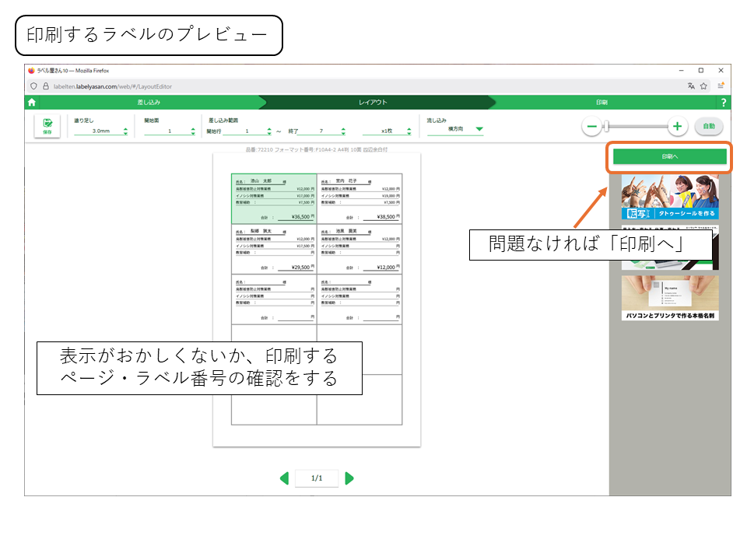
Task: Click the 自動 auto zoom button
Action: pos(709,126)
